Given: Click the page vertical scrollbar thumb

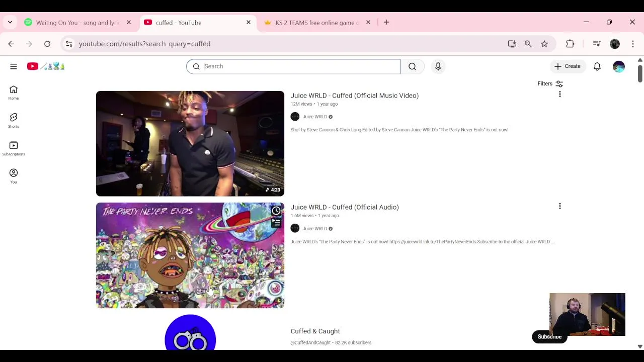Looking at the screenshot, I should pyautogui.click(x=640, y=73).
